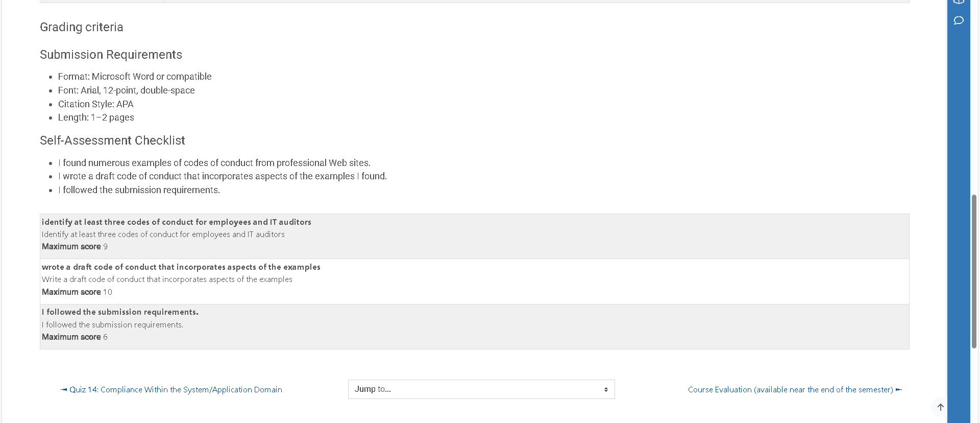
Task: Open the Jump to... activity dropdown
Action: pos(481,389)
